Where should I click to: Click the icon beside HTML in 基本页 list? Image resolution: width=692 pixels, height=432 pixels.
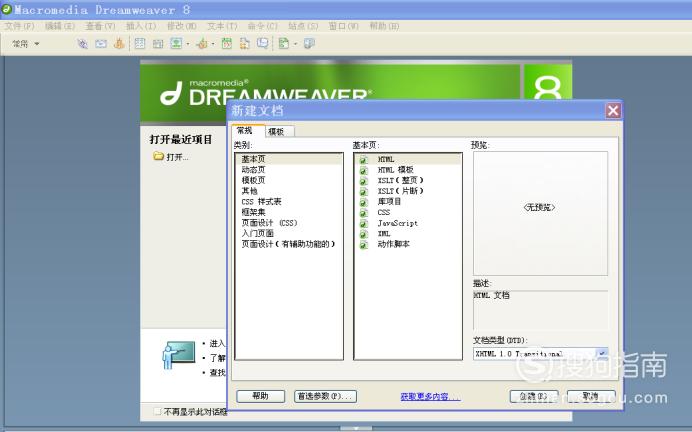[363, 159]
